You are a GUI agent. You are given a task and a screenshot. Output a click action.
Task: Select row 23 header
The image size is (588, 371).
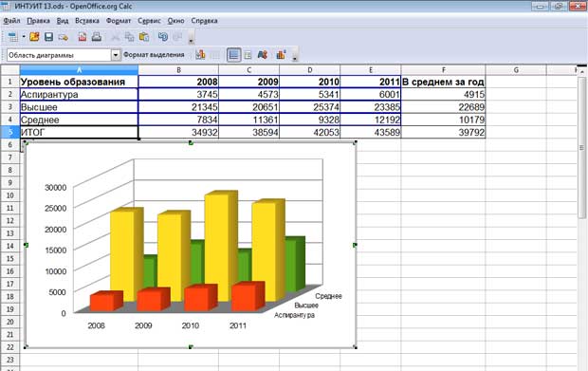(x=9, y=360)
